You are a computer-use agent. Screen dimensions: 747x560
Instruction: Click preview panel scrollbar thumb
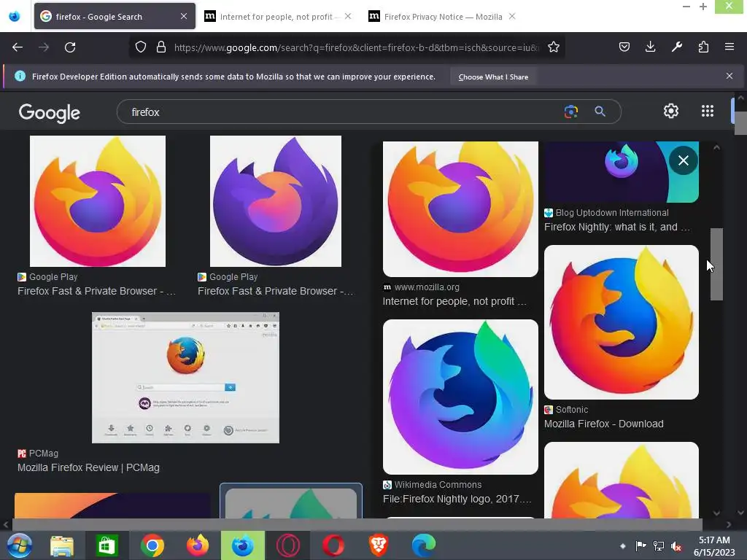(716, 264)
